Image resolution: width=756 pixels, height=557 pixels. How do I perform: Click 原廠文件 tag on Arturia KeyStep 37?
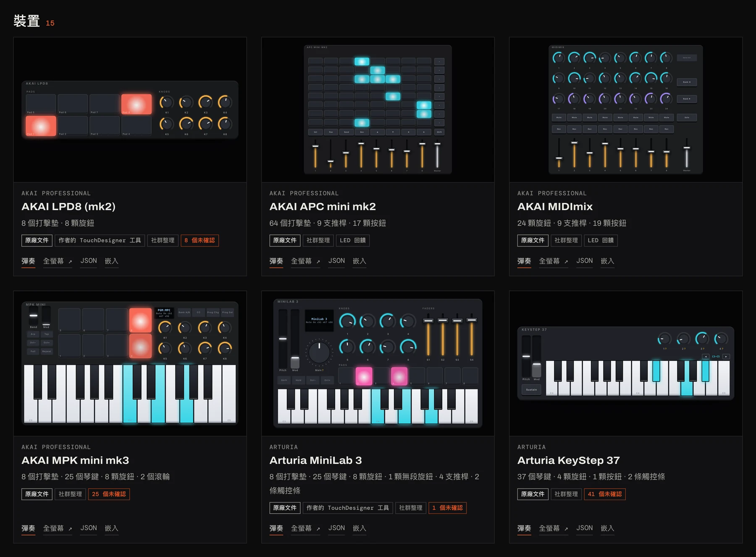[x=533, y=494]
